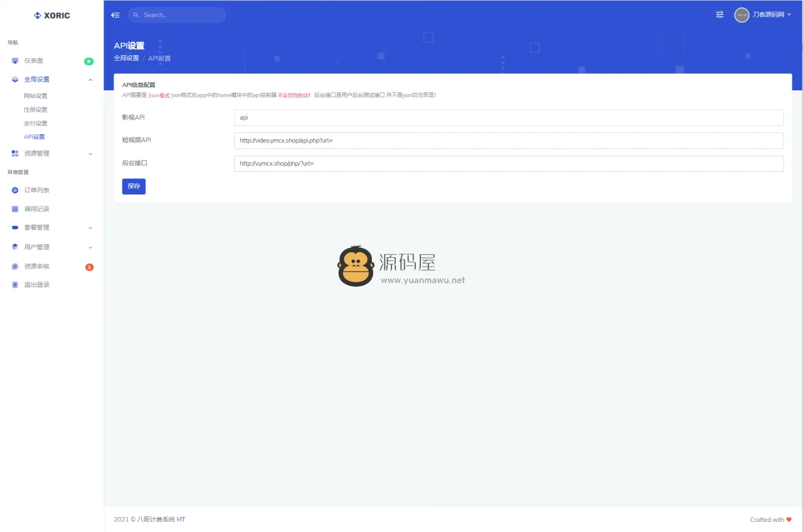This screenshot has height=532, width=803.
Task: Click the 全局设置 breadcrumb link
Action: click(125, 58)
